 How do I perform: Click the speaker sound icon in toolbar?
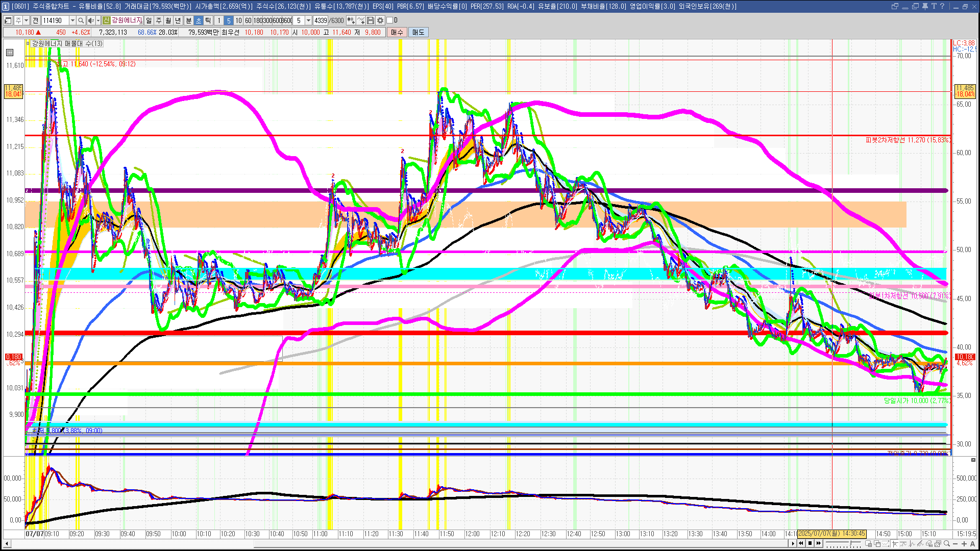coord(90,20)
